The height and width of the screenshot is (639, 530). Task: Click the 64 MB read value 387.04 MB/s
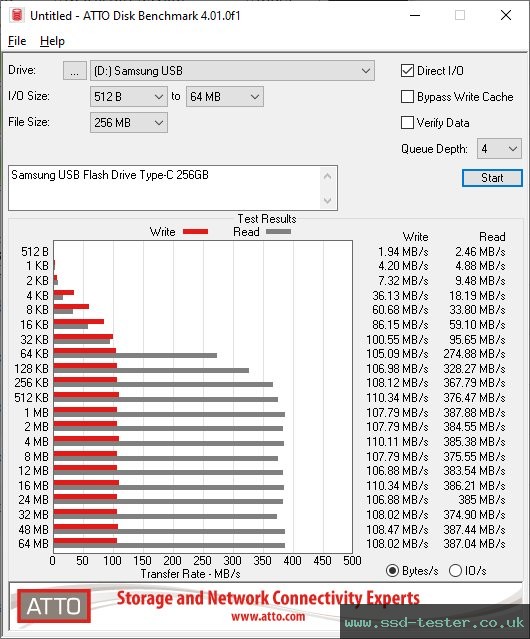(474, 544)
